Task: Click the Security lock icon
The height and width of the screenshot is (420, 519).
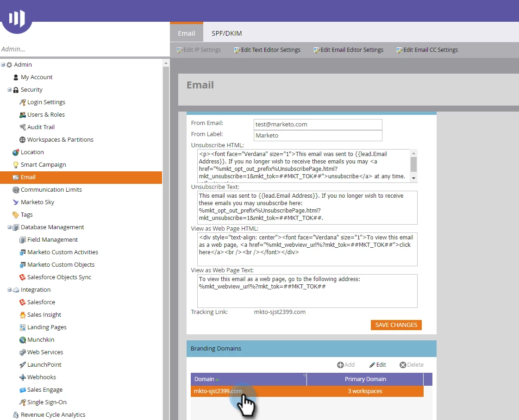Action: click(16, 90)
